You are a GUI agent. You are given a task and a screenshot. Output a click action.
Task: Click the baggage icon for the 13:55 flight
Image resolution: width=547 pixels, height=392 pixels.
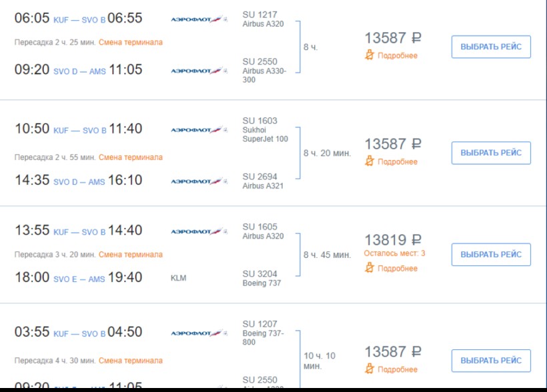click(370, 268)
